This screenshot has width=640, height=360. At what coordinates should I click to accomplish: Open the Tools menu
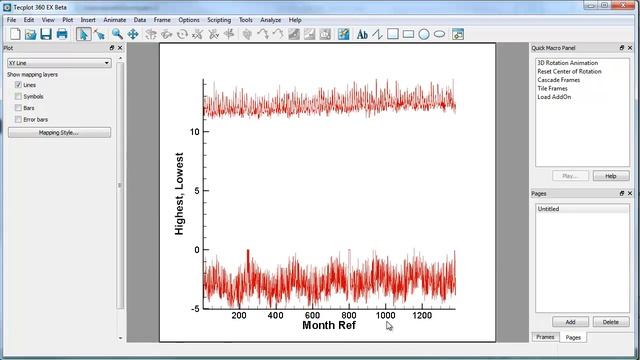245,20
